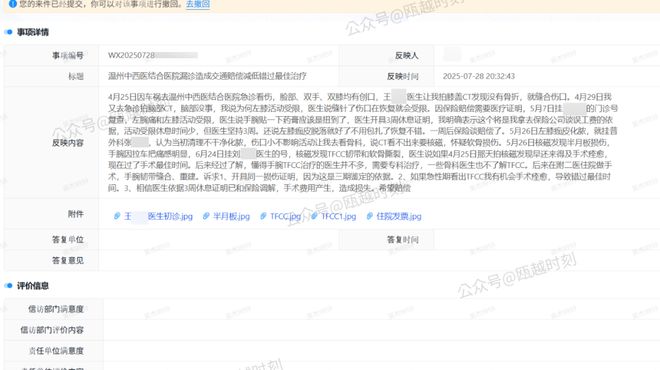Click the paperclip icon beside 半月板.jpg
This screenshot has width=660, height=370.
206,216
